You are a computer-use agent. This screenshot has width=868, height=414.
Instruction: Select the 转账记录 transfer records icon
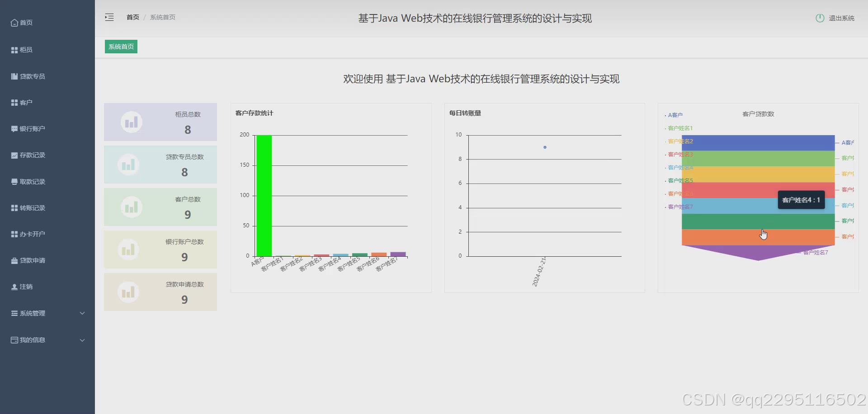(14, 207)
